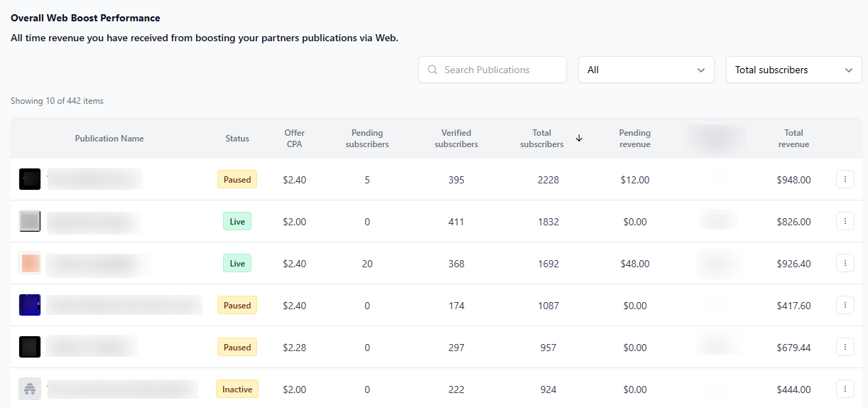Click the Inactive status badge

pos(237,390)
